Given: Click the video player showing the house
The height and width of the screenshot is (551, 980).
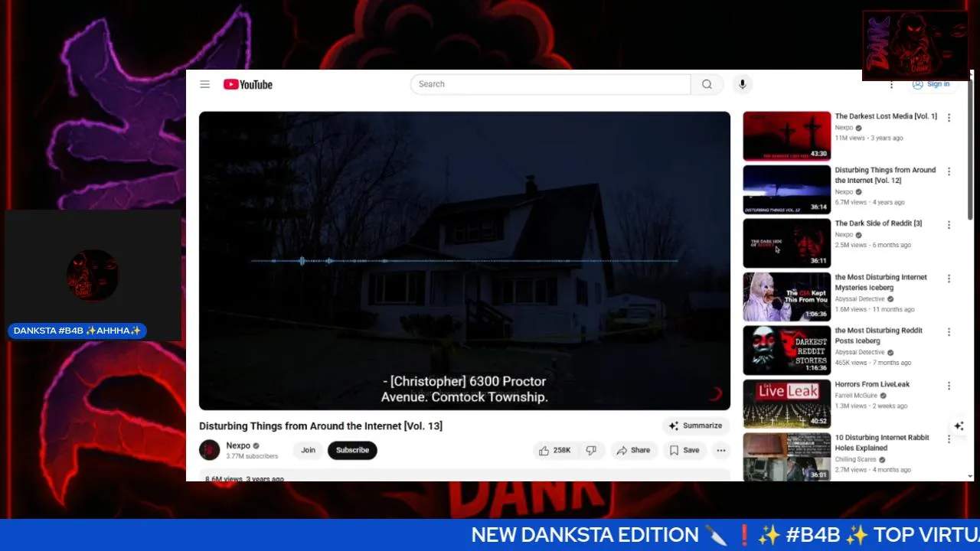Looking at the screenshot, I should point(465,260).
